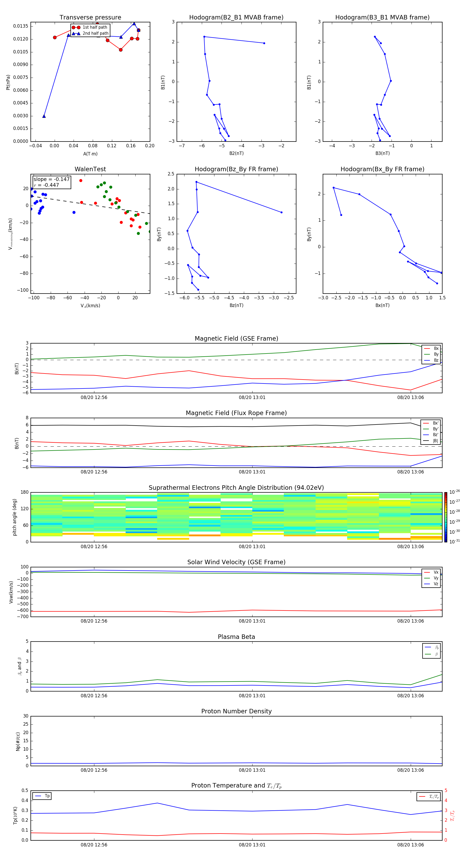473x868 pixels.
Task: Click the 'Pt(nPa)' y-axis label
Action: 8,82
